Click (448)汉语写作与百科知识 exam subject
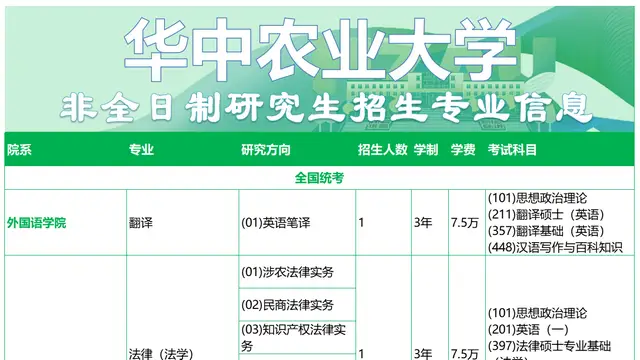 pos(555,247)
